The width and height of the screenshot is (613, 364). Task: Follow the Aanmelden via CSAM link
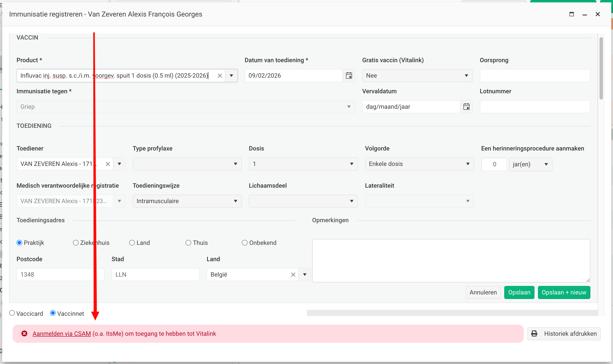click(62, 334)
